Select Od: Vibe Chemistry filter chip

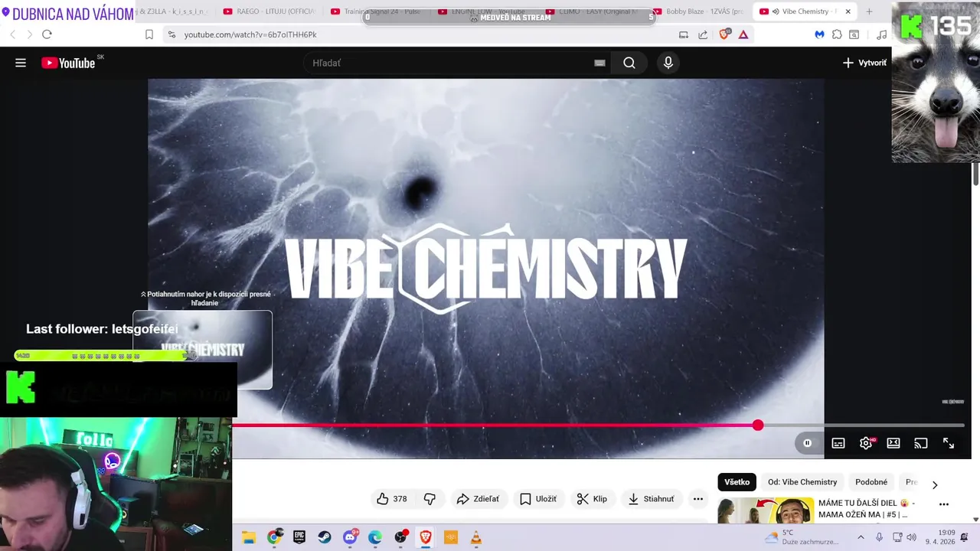pyautogui.click(x=802, y=482)
